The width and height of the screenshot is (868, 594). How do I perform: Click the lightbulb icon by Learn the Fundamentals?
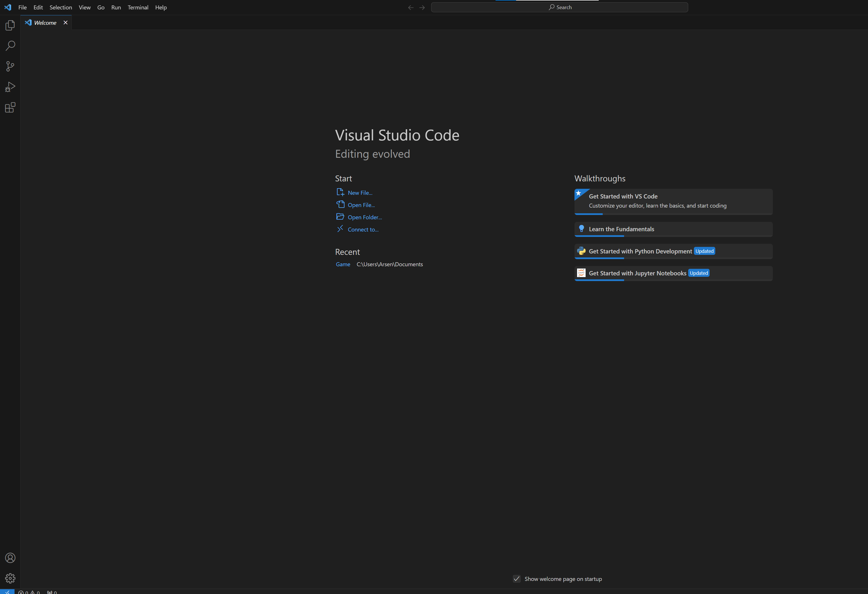[581, 229]
